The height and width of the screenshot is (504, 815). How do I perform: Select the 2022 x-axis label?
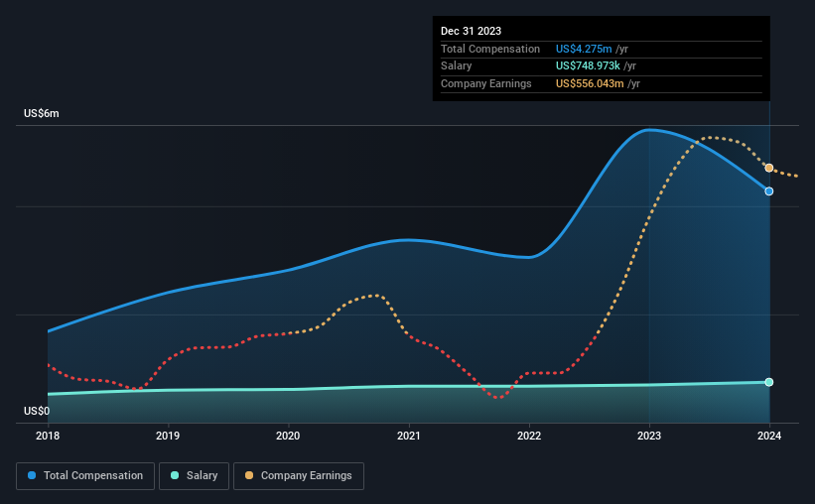pyautogui.click(x=528, y=436)
